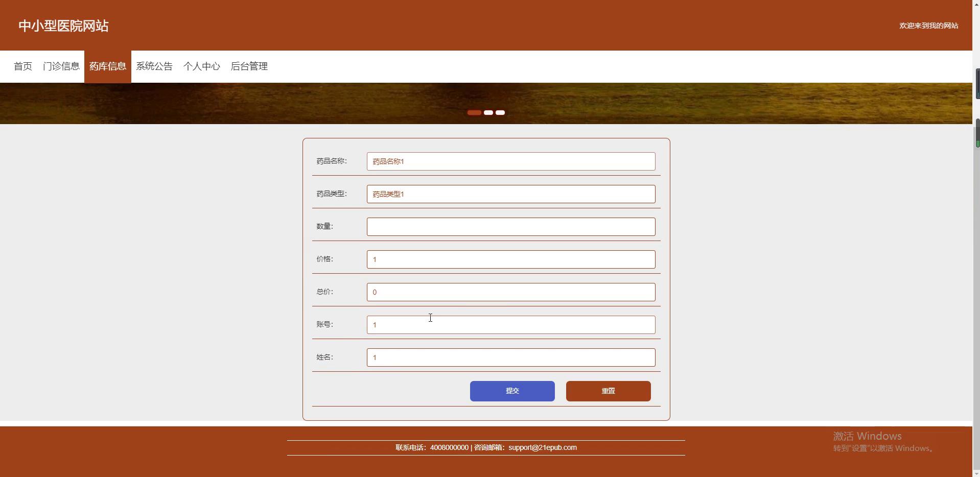Open the 系统公告 page

tap(154, 66)
